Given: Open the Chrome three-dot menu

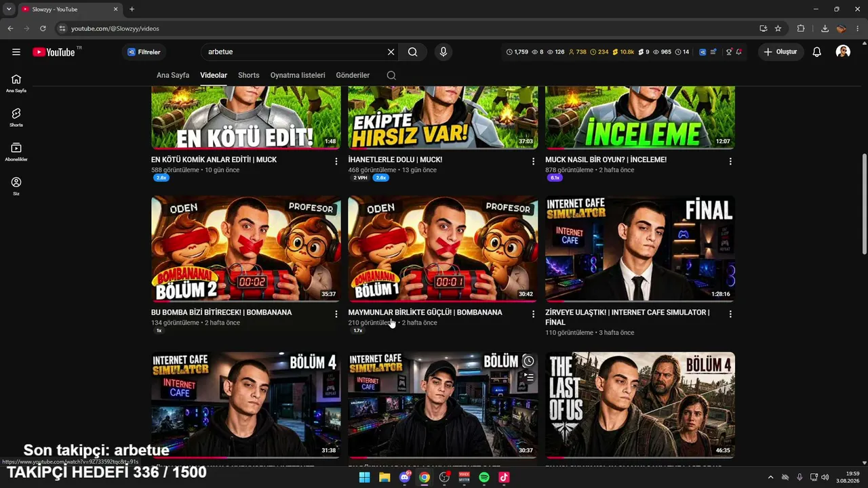Looking at the screenshot, I should (858, 28).
